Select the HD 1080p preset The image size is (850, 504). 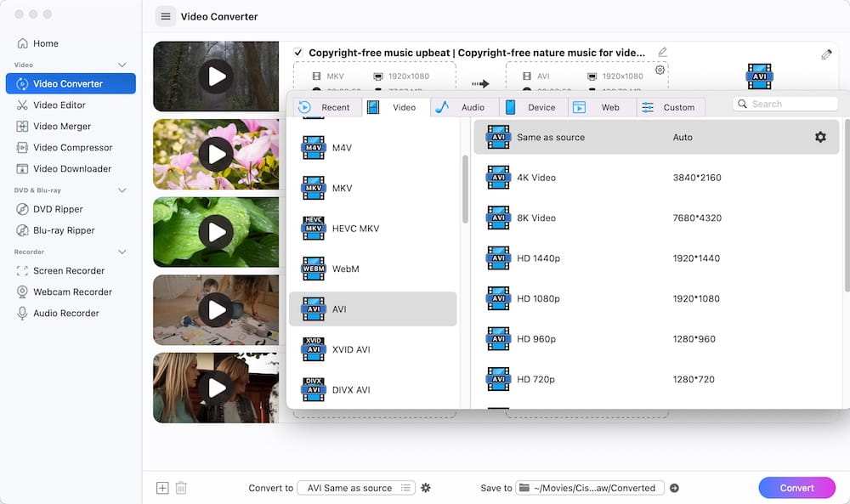click(x=656, y=298)
